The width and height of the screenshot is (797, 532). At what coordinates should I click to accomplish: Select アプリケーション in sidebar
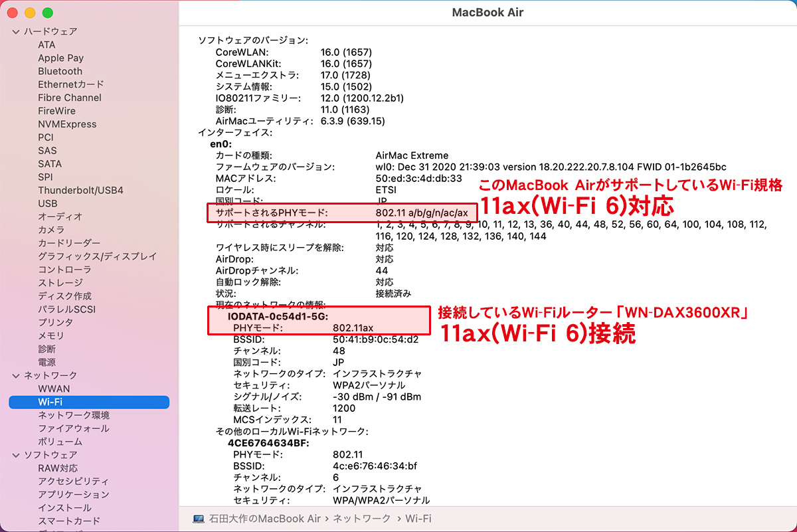[x=74, y=495]
